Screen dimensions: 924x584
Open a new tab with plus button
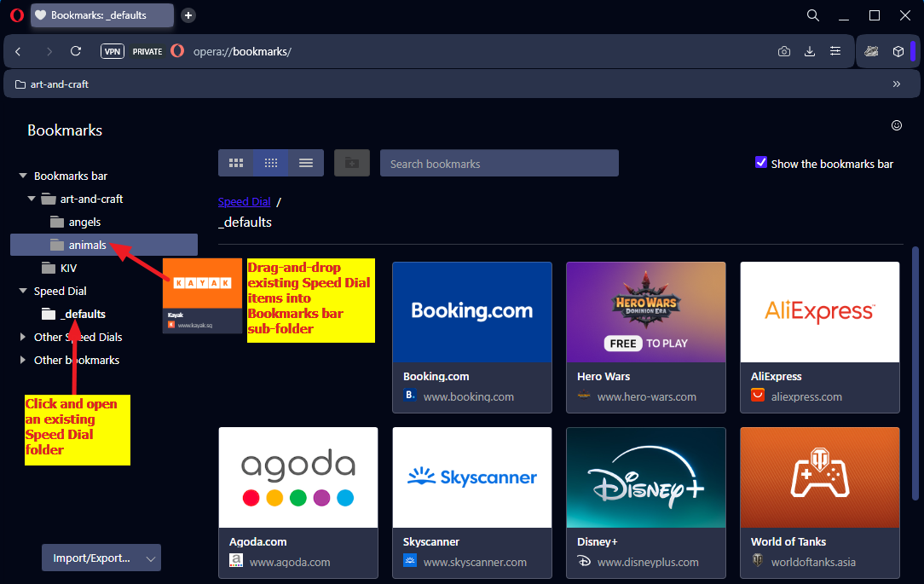(x=188, y=15)
